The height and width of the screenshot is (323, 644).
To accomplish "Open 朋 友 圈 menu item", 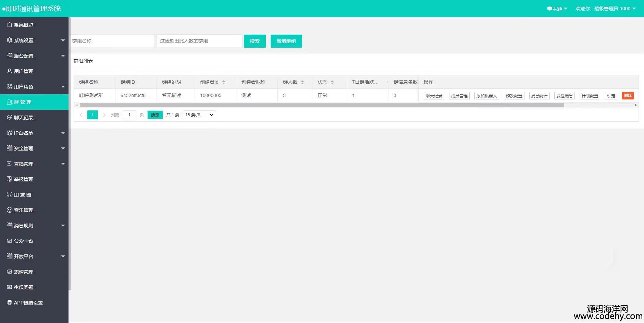I will 34,194.
